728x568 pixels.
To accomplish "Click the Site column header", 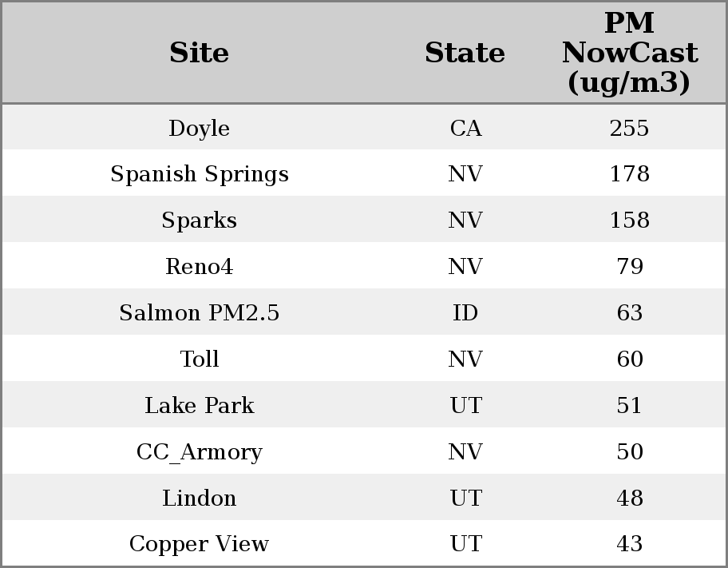I will pos(199,54).
